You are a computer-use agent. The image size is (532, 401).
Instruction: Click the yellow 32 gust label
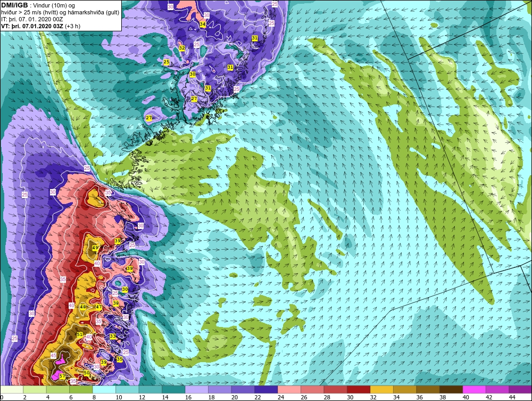(x=182, y=48)
